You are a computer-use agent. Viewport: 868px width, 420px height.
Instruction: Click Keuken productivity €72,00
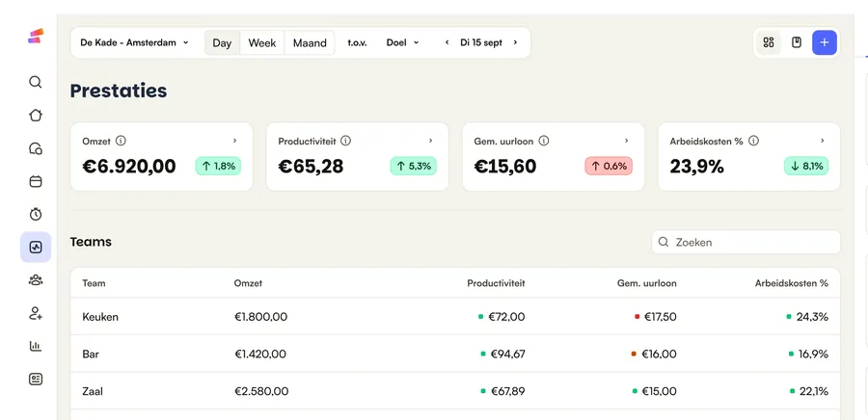tap(506, 317)
